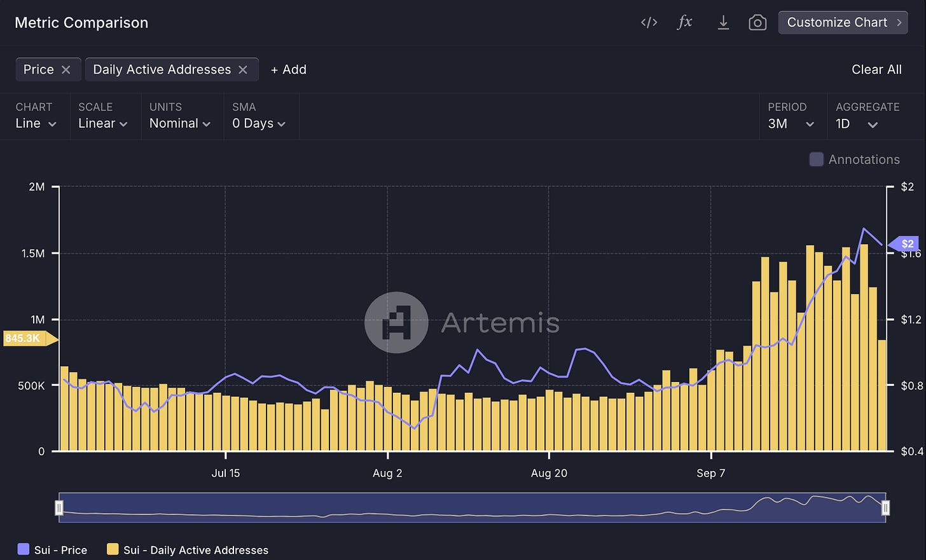The image size is (926, 560).
Task: Take a chart screenshot with camera icon
Action: [x=757, y=23]
